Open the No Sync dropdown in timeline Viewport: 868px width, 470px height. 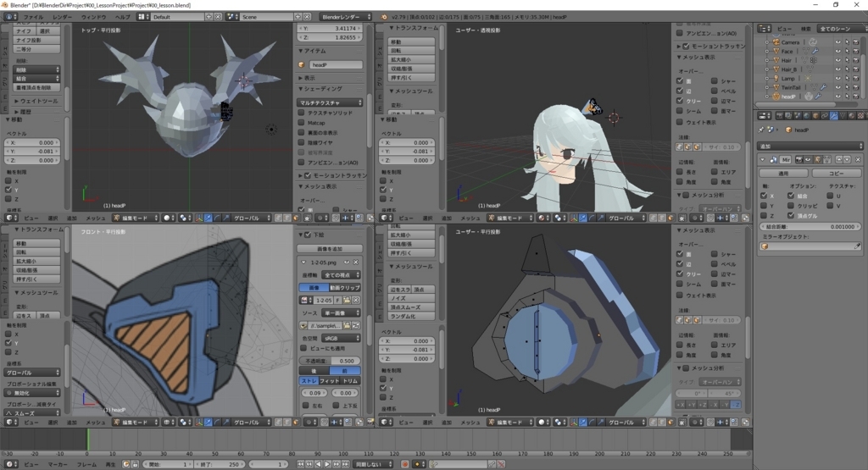tap(374, 464)
